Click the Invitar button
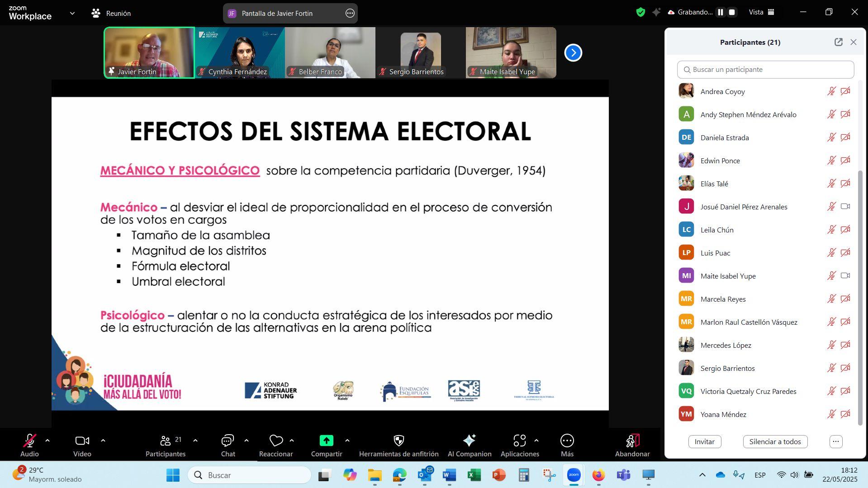 (x=704, y=441)
